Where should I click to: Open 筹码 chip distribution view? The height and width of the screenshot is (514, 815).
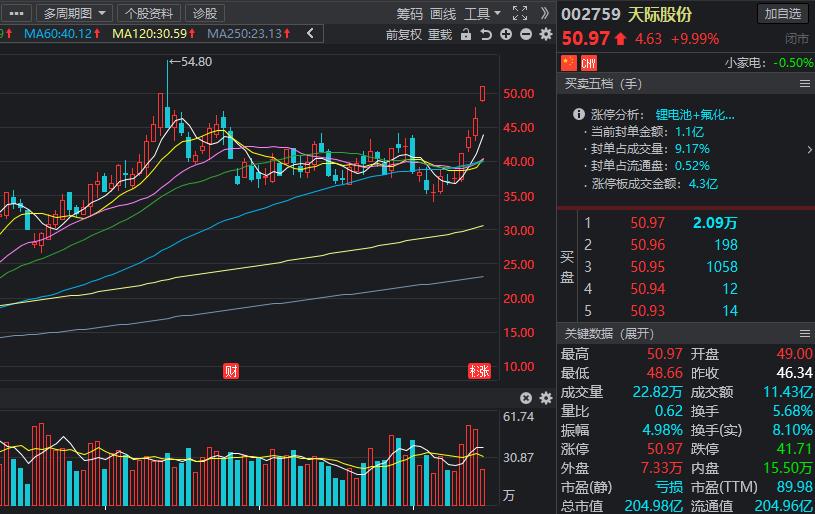(410, 14)
